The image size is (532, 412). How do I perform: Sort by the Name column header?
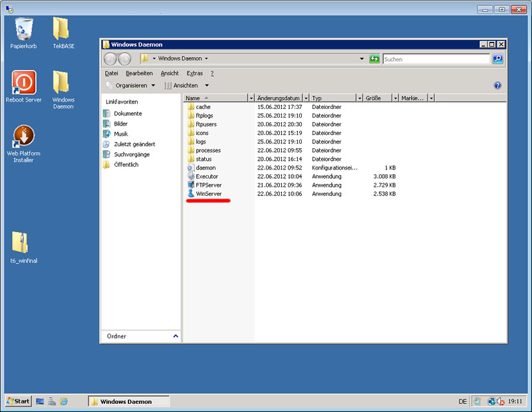click(215, 98)
